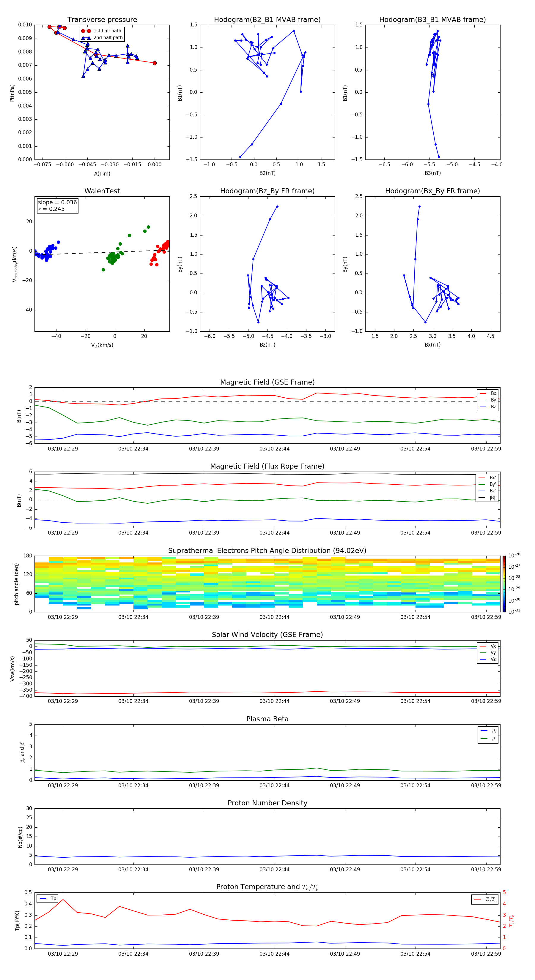Click the 'Vz' legend entry in solar wind plot
This screenshot has height=980, width=535.
pyautogui.click(x=488, y=659)
